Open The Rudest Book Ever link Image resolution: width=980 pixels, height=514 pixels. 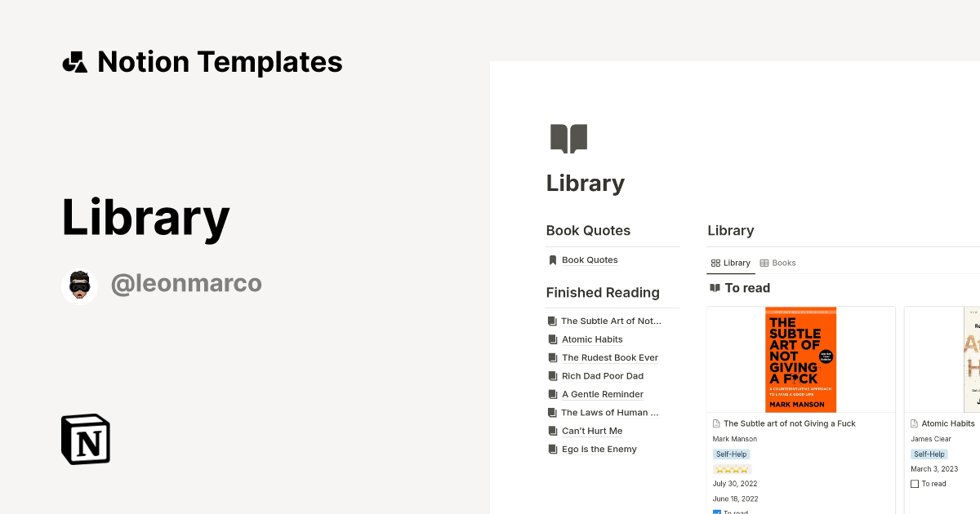(x=610, y=358)
